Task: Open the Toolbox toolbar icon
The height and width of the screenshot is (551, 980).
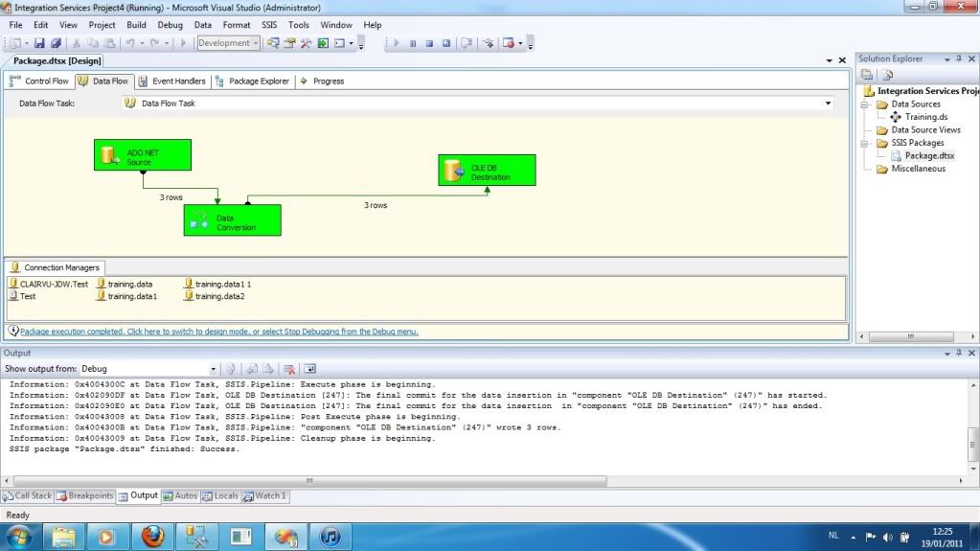Action: point(306,43)
